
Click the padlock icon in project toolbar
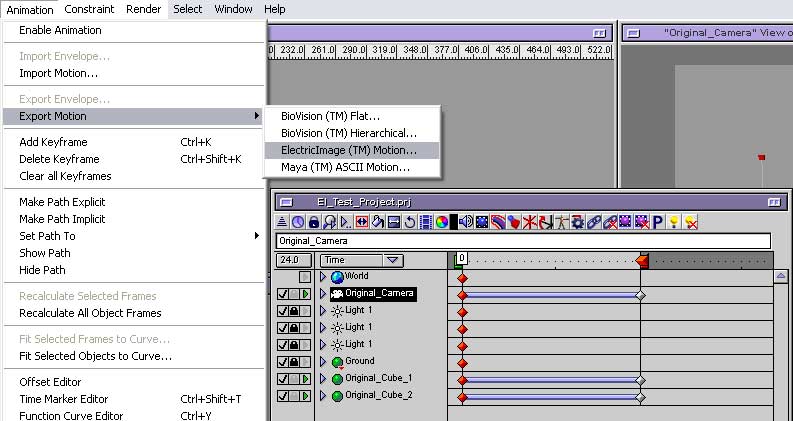[x=314, y=221]
